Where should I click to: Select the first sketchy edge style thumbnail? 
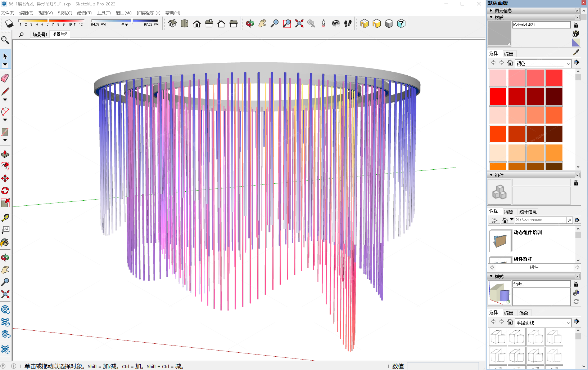click(498, 337)
